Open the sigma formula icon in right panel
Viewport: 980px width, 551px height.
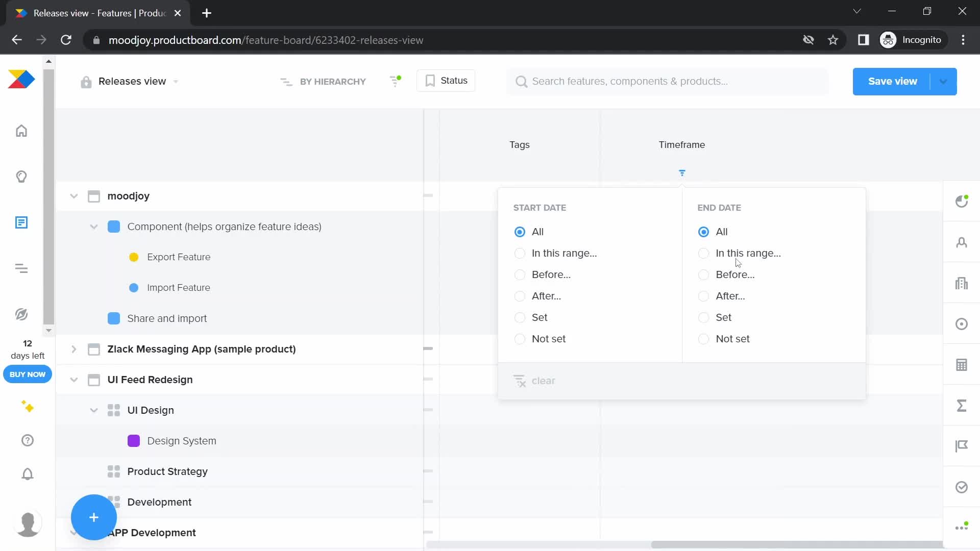pos(962,406)
